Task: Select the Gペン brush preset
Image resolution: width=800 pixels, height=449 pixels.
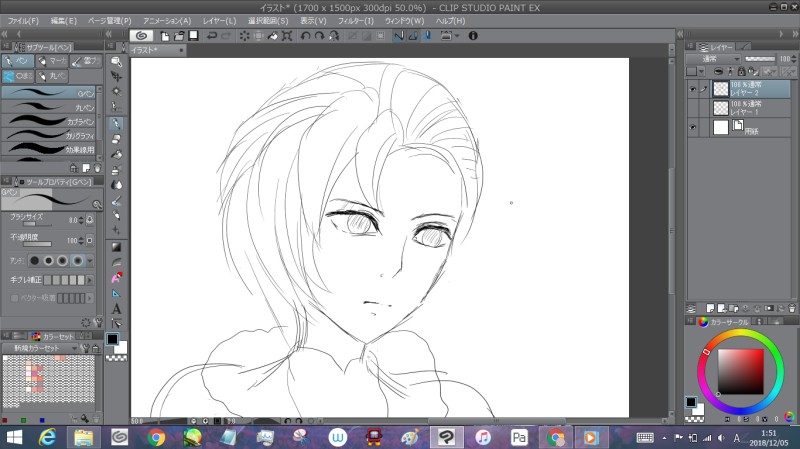Action: click(49, 93)
